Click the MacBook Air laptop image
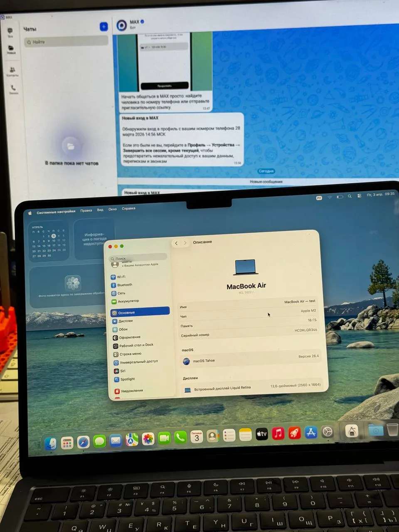 245,267
